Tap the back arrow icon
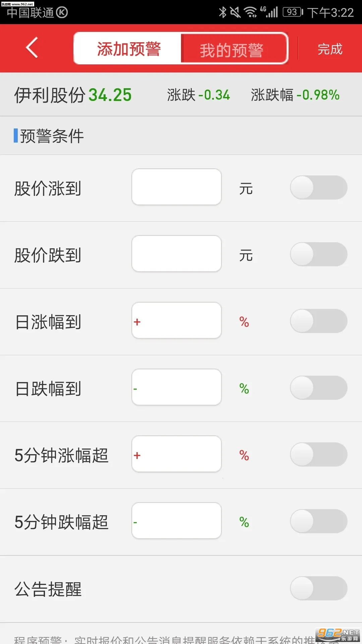Image resolution: width=362 pixels, height=644 pixels. click(32, 48)
